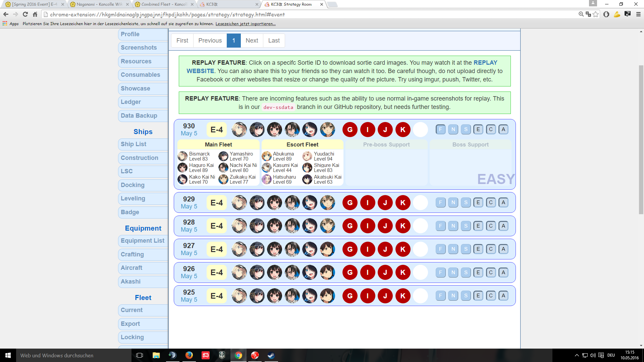644x362 pixels.
Task: Open the Screenshots sidebar item
Action: (x=143, y=48)
